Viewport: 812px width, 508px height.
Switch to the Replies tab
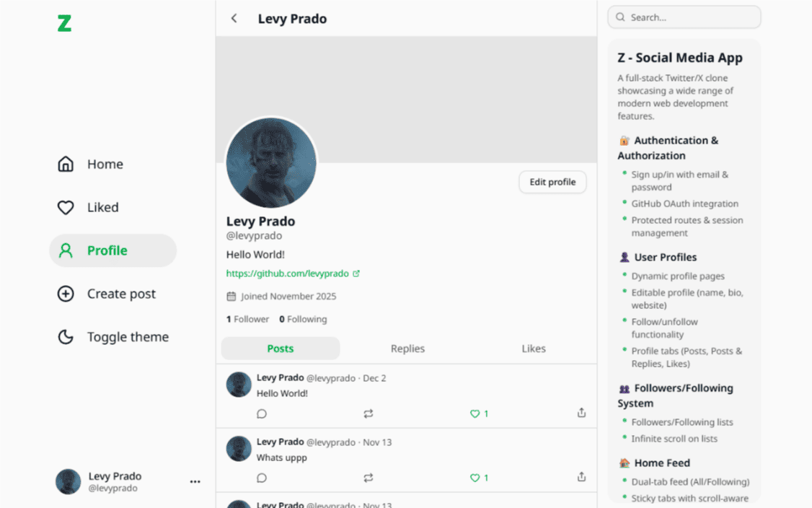click(407, 349)
